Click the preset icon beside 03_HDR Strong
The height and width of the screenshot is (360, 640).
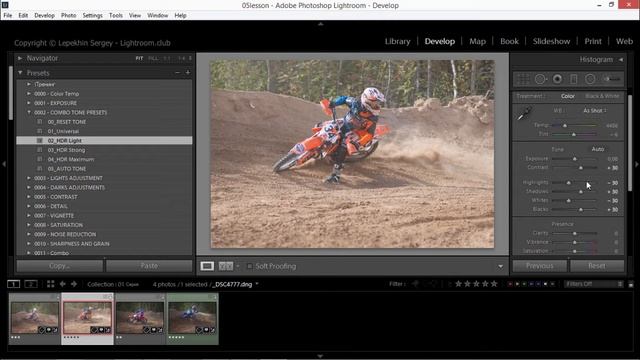40,150
